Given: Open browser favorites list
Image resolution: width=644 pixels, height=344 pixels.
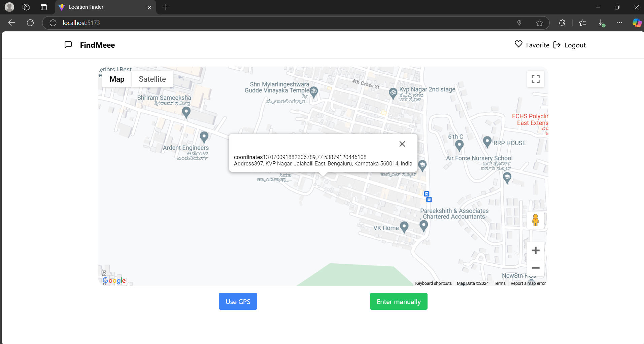Looking at the screenshot, I should pos(582,23).
